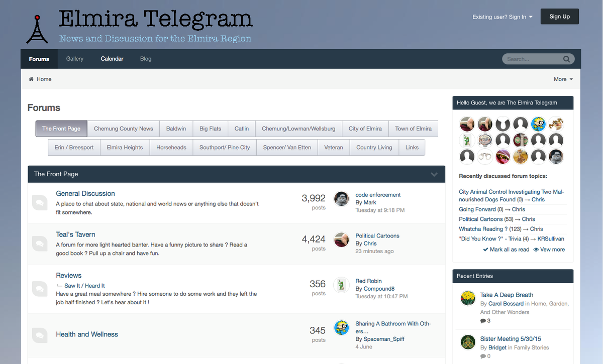Open City Animal Control Investigating topic
The image size is (603, 364).
click(x=512, y=195)
